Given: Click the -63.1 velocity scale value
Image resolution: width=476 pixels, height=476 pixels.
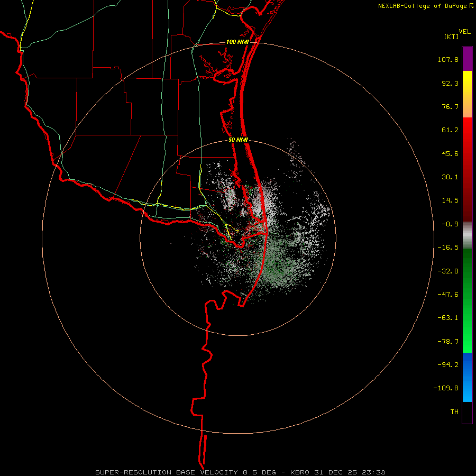Looking at the screenshot, I should (448, 318).
